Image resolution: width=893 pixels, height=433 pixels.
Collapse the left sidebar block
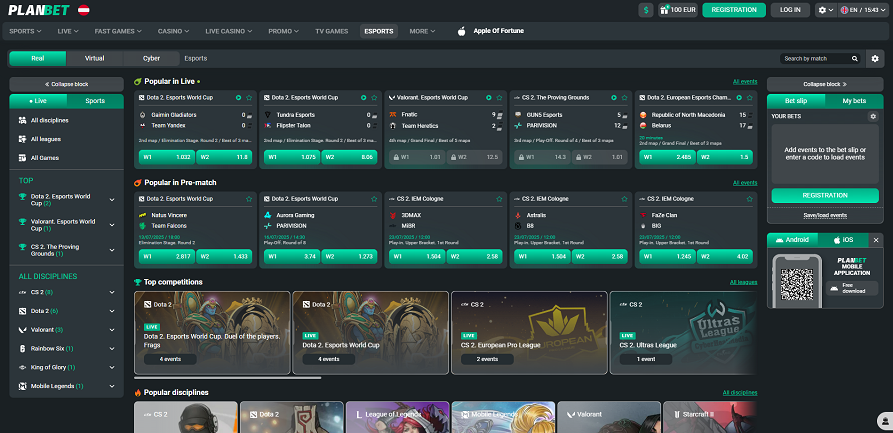point(67,84)
